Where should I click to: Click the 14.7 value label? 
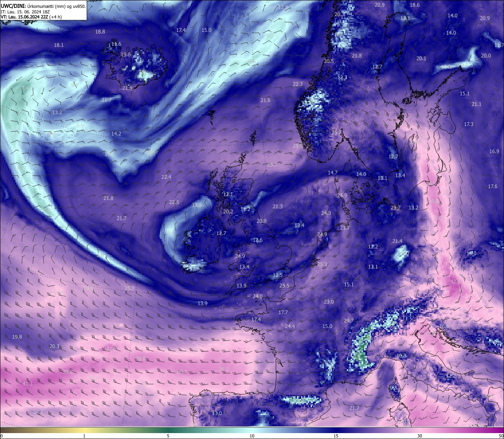pyautogui.click(x=333, y=172)
